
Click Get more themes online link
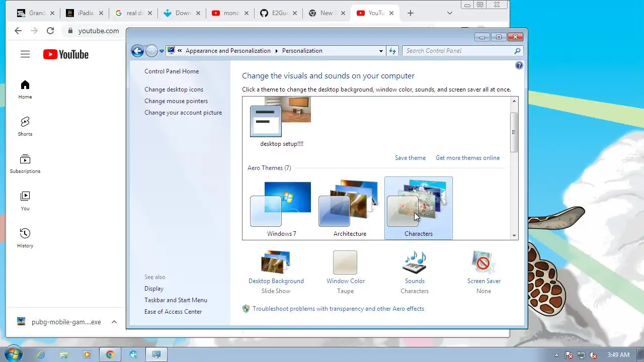[x=468, y=158]
